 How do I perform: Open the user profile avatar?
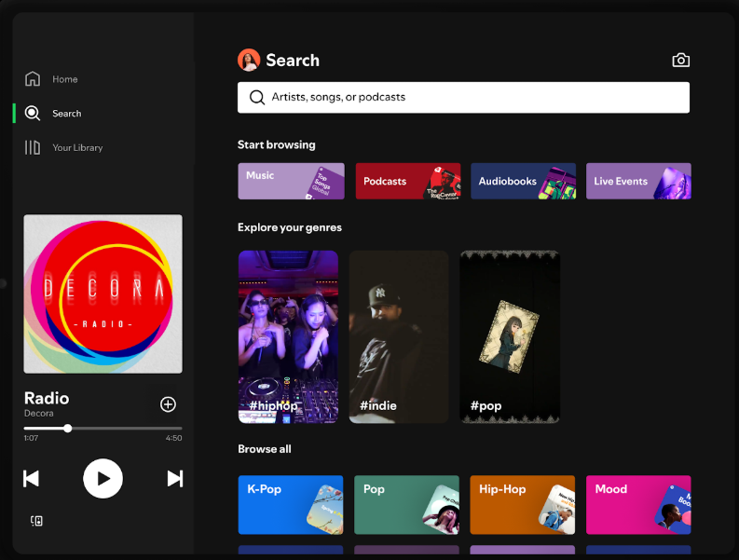click(x=249, y=61)
